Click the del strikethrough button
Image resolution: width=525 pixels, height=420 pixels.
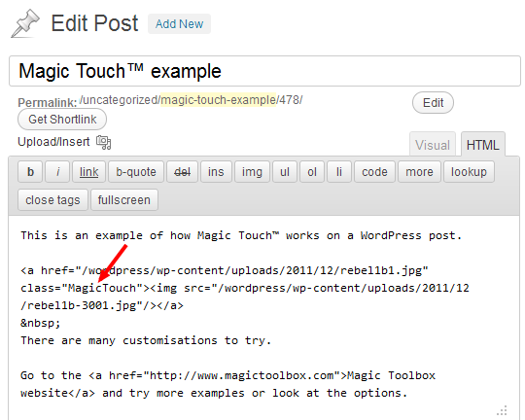pyautogui.click(x=183, y=172)
